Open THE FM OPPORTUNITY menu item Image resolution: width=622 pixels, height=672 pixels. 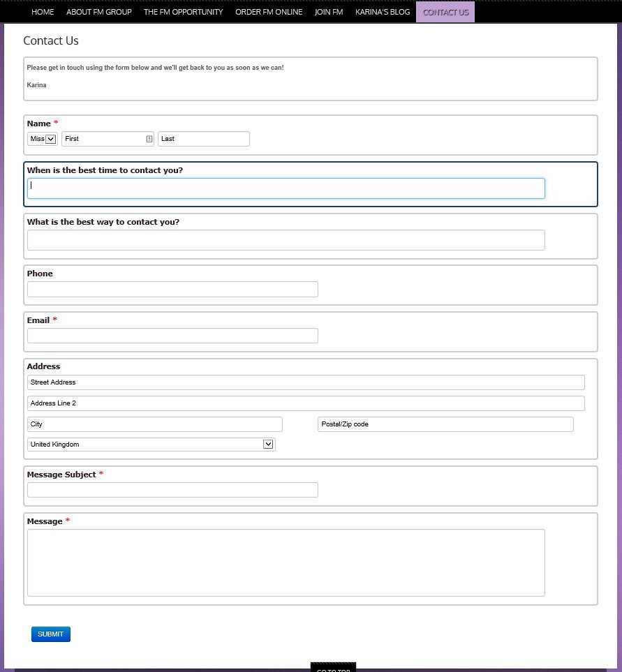click(183, 12)
